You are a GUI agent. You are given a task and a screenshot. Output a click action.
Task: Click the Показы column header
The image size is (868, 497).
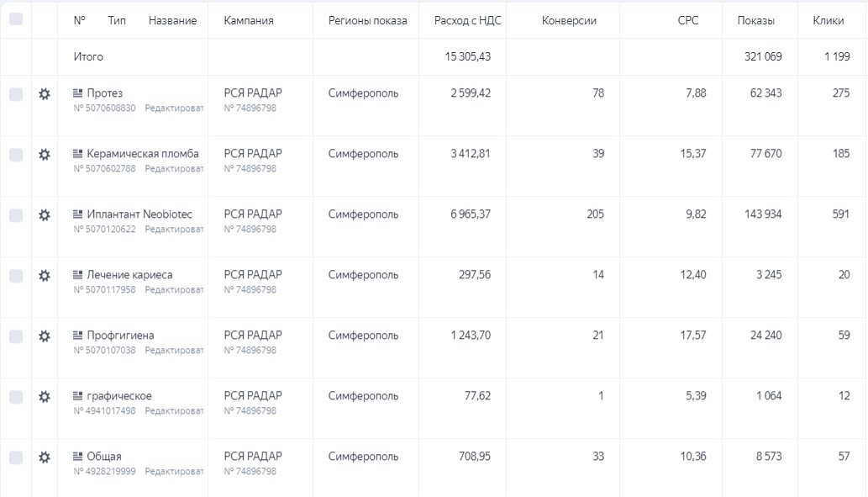pyautogui.click(x=755, y=20)
